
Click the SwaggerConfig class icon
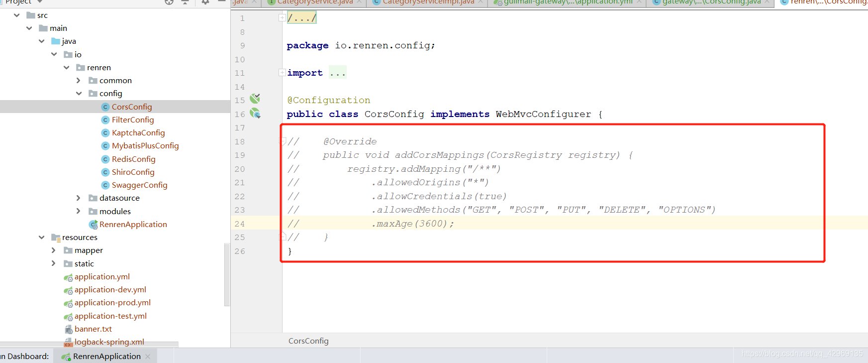point(105,185)
